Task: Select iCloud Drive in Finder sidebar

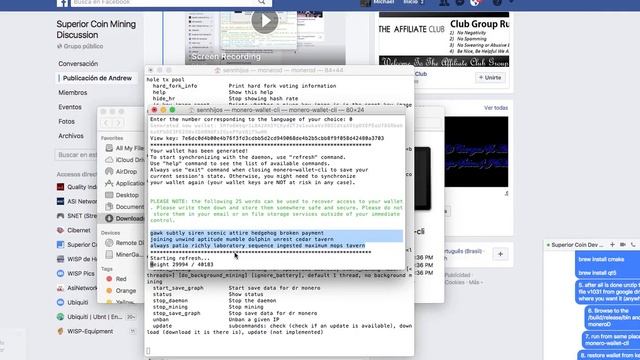Action: 124,160
